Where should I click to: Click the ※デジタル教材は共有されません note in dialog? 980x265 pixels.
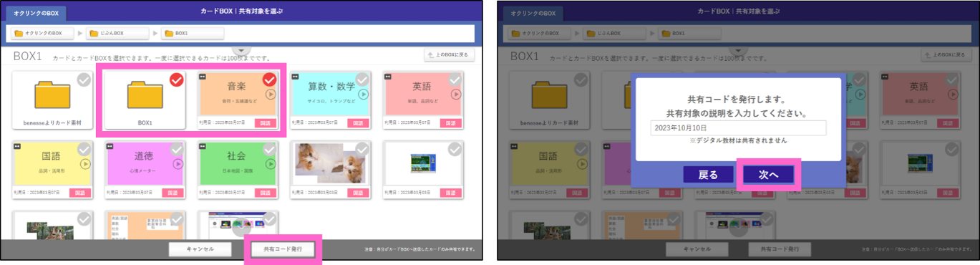pyautogui.click(x=738, y=140)
